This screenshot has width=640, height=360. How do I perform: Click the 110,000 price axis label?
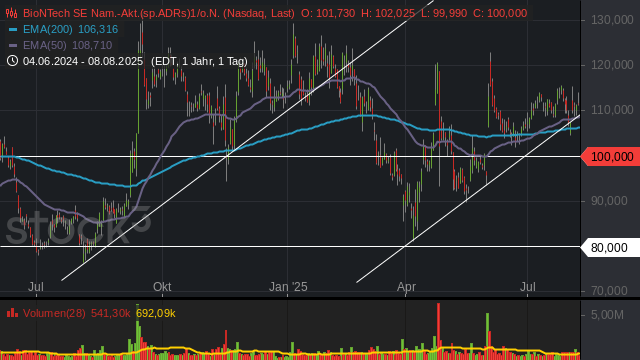[x=612, y=110]
